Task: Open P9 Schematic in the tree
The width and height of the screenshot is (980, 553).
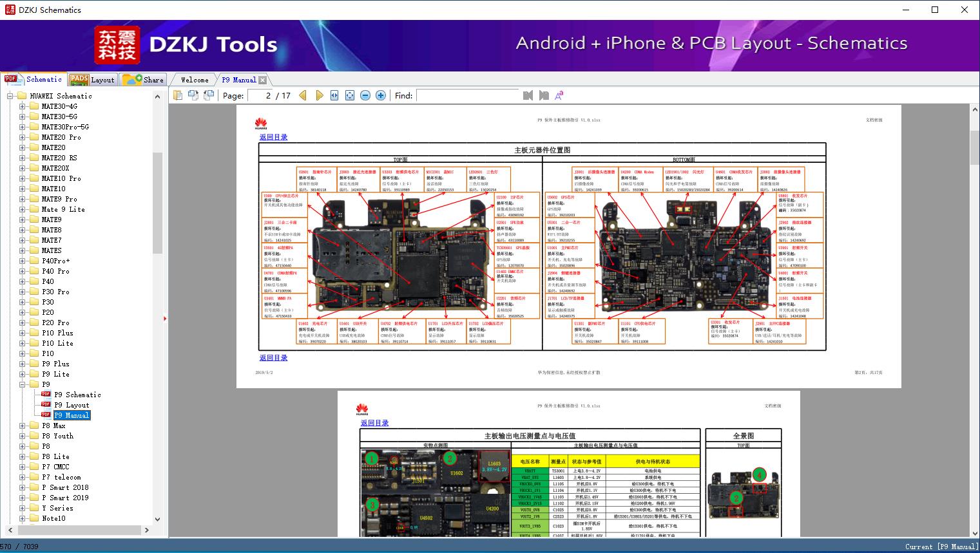Action: coord(77,395)
